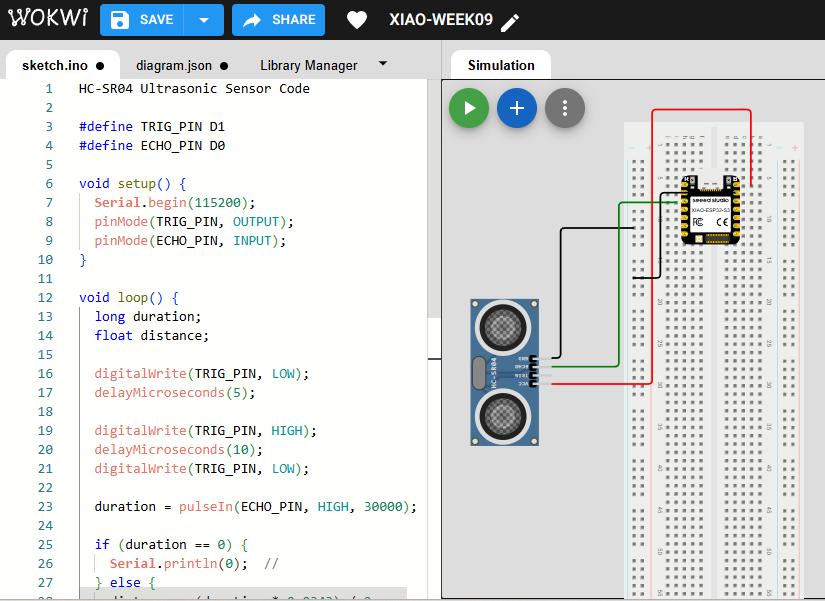Screen dimensions: 825x601
Task: Select the XIAO ESP32 board on the breadboard
Action: point(710,209)
